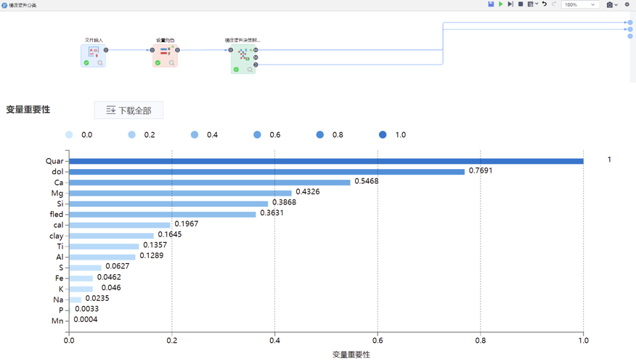Select the 文件输入 node
The width and height of the screenshot is (636, 364).
(93, 52)
